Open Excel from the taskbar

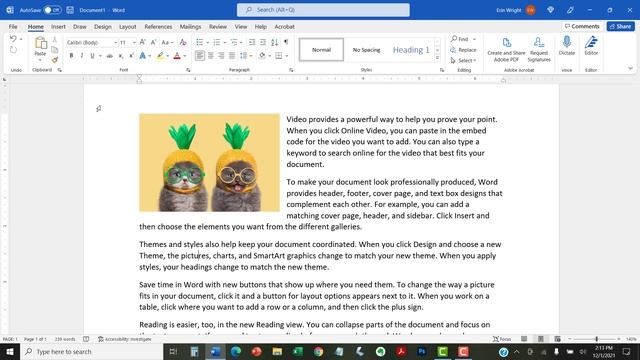coord(298,351)
